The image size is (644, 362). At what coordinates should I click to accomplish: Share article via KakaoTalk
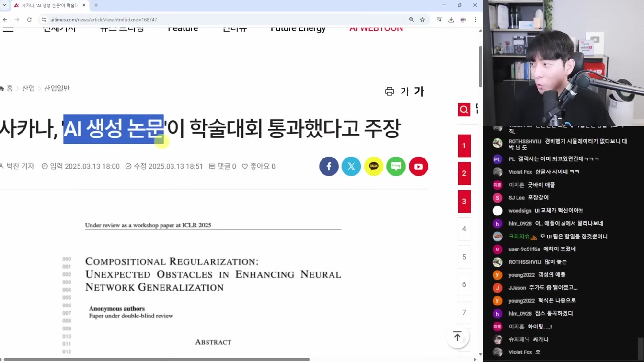pos(374,166)
